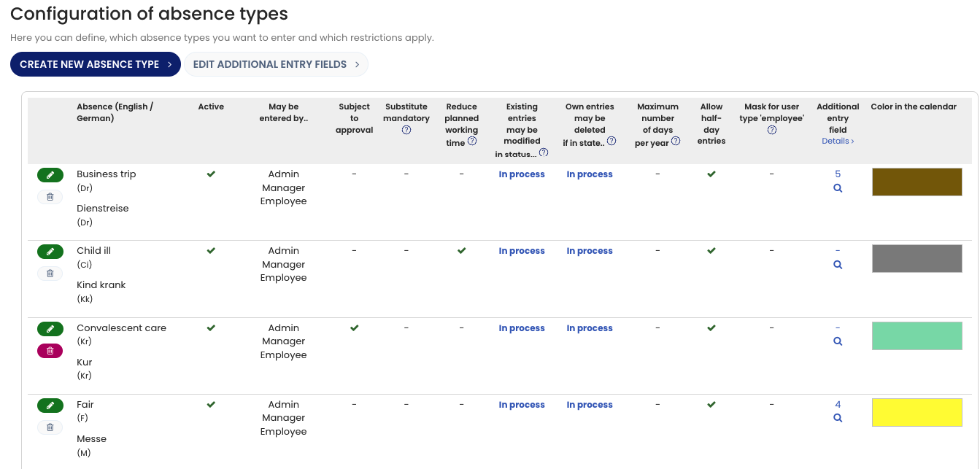Click Create New Absence Type button
Screen dimensions: 980x469
pos(95,64)
